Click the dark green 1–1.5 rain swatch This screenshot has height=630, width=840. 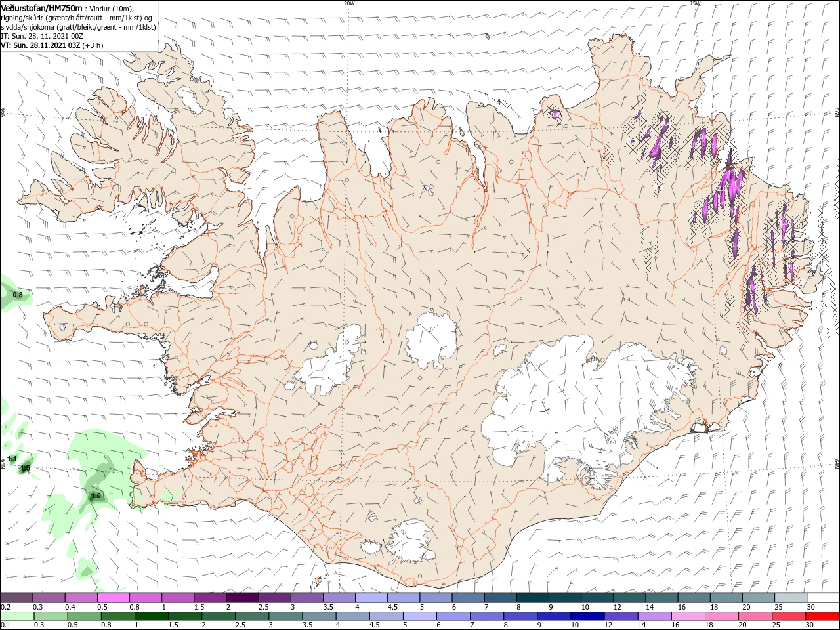pyautogui.click(x=151, y=616)
